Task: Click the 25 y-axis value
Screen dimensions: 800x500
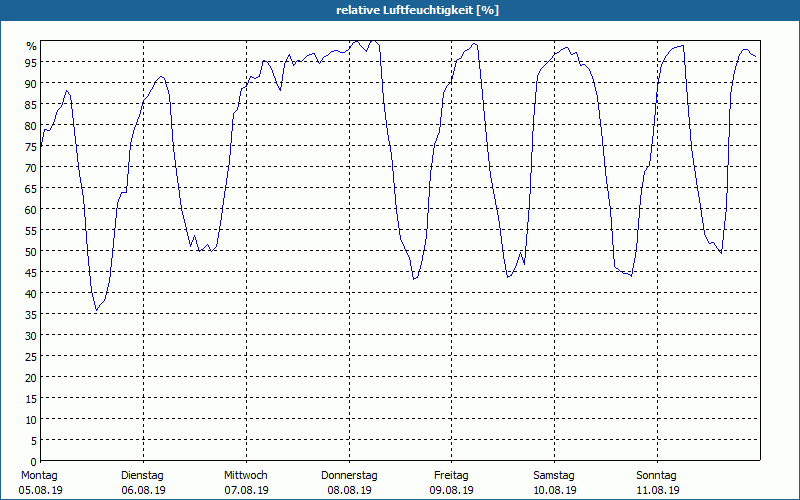Action: [x=31, y=357]
